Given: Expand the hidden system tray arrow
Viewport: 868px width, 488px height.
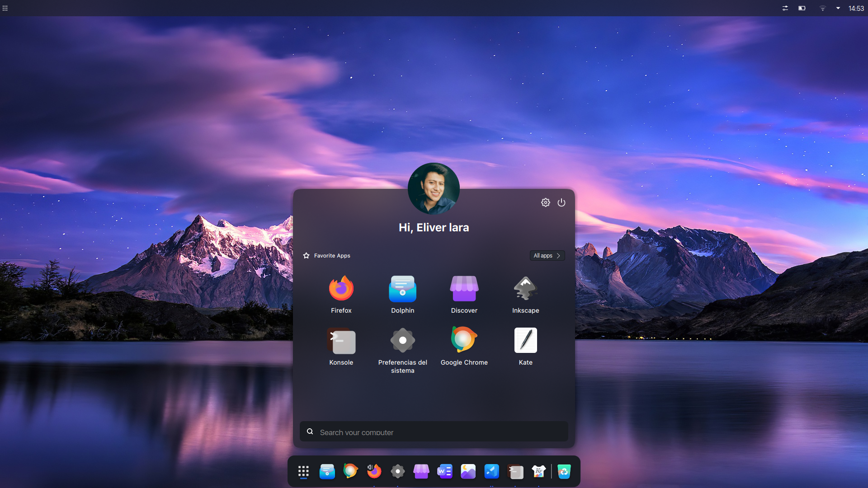Looking at the screenshot, I should coord(838,8).
